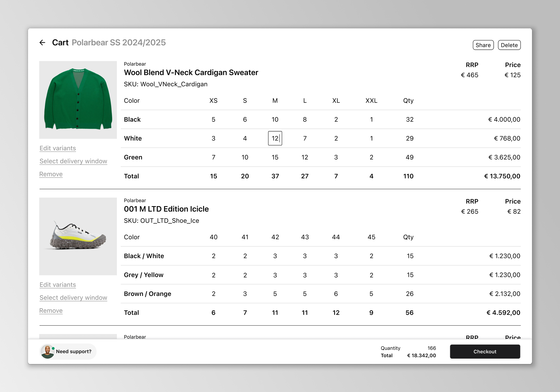Click the Share button

coord(483,45)
